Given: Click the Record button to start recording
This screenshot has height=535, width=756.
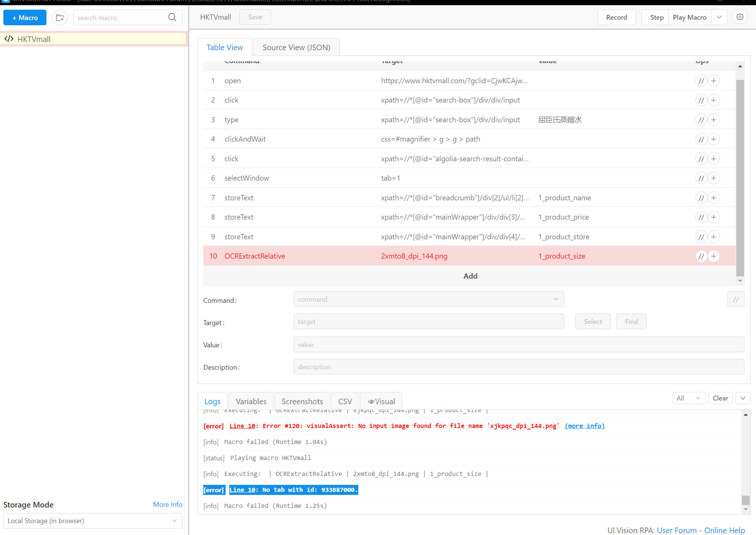Looking at the screenshot, I should (616, 17).
